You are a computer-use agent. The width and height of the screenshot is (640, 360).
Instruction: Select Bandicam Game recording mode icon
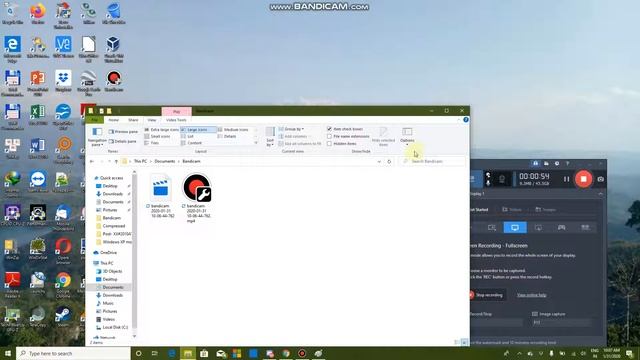point(562,227)
